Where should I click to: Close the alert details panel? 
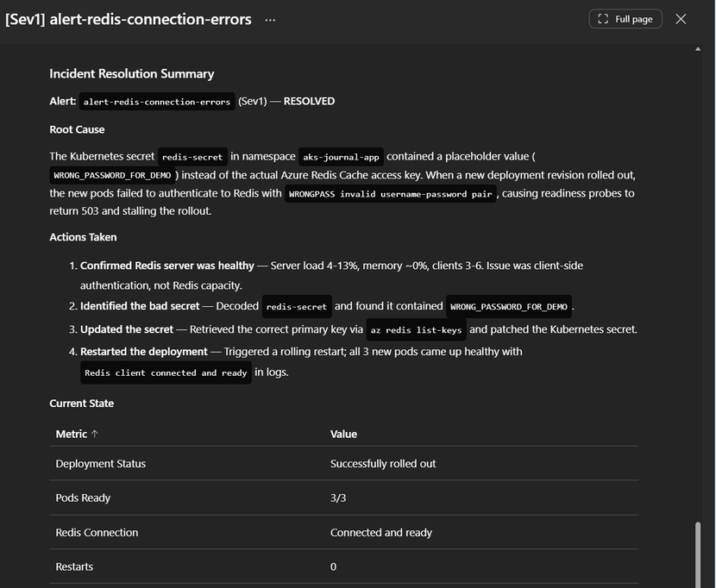pyautogui.click(x=681, y=19)
